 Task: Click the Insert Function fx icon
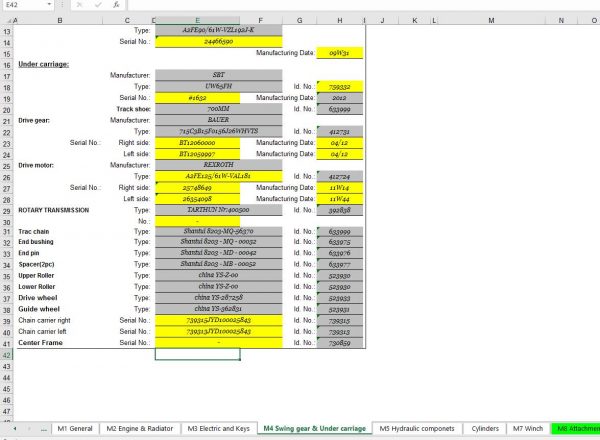coord(116,5)
